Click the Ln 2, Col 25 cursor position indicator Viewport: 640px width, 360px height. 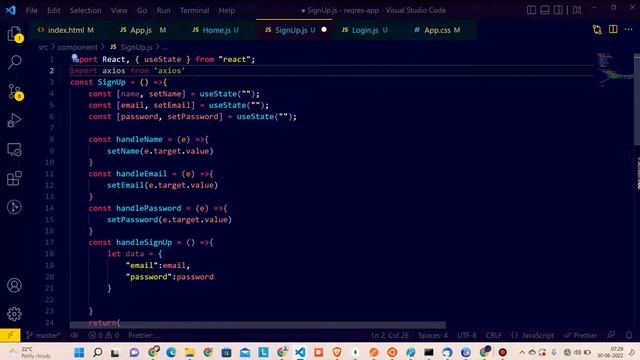point(389,336)
